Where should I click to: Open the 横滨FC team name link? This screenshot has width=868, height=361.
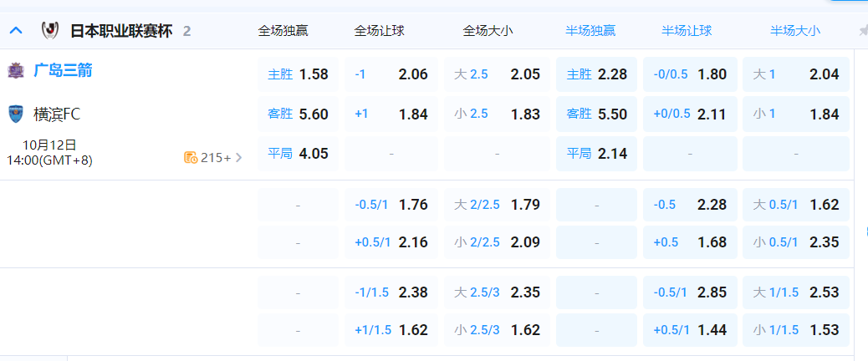pyautogui.click(x=57, y=114)
